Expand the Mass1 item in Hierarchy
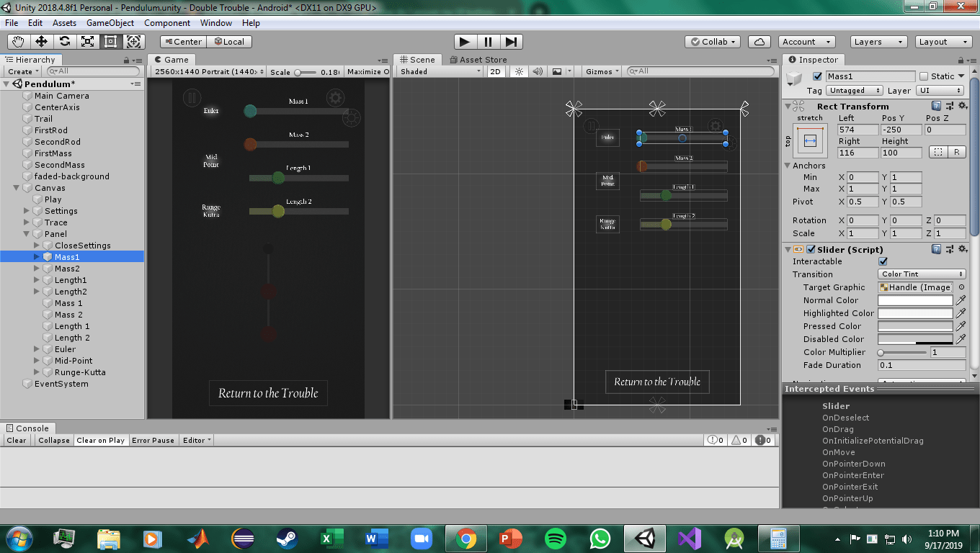Image resolution: width=980 pixels, height=553 pixels. coord(37,257)
